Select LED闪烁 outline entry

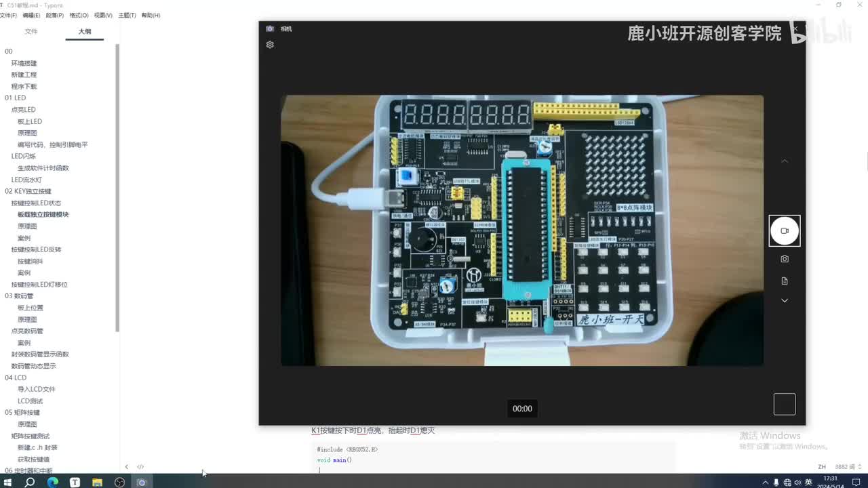click(x=23, y=156)
